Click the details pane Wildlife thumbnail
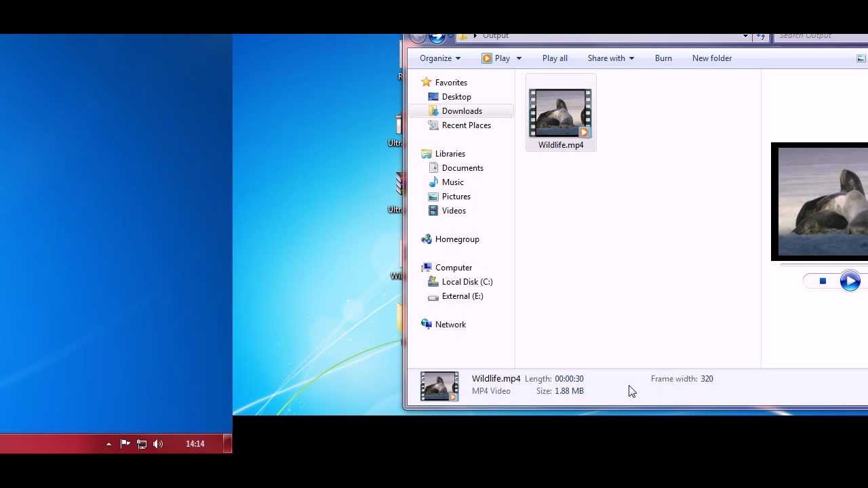This screenshot has width=868, height=488. pos(439,386)
